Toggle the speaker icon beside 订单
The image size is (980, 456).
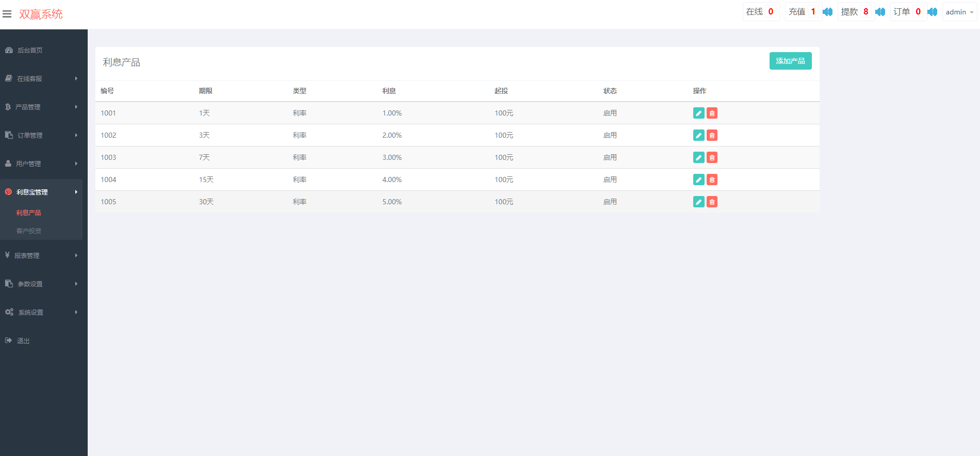click(932, 12)
